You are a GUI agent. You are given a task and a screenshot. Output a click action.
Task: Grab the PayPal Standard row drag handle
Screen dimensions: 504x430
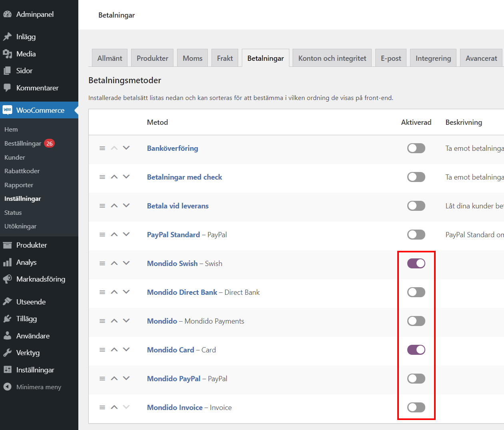pos(102,235)
